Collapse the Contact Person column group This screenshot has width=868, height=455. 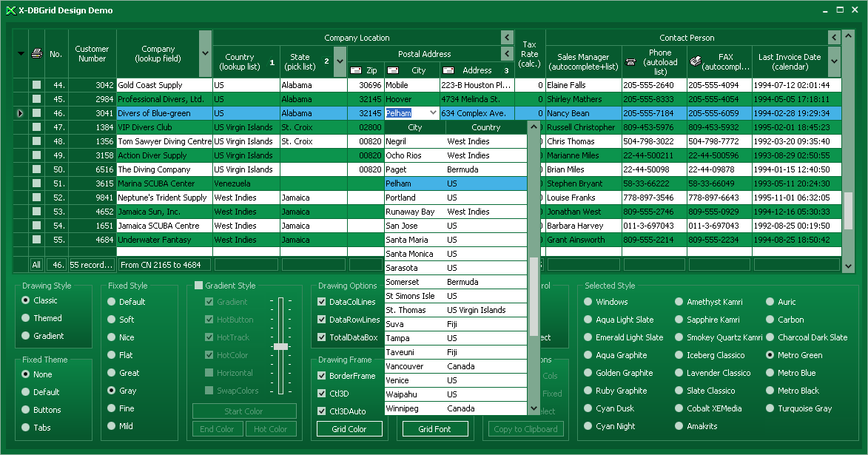point(834,38)
